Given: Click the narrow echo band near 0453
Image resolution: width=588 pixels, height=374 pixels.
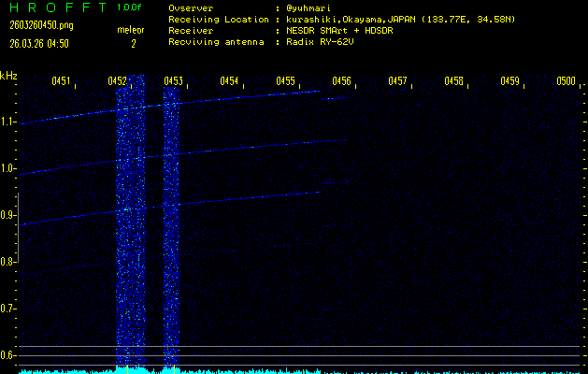Looking at the screenshot, I should [x=171, y=224].
